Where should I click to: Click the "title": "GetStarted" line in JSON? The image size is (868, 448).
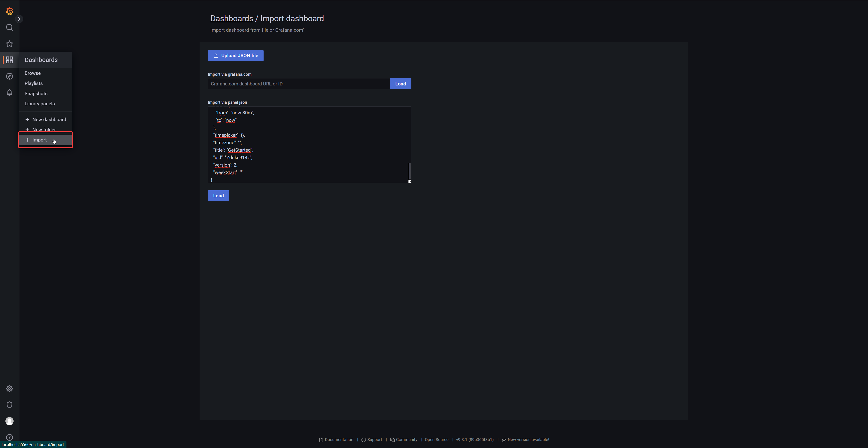(233, 150)
